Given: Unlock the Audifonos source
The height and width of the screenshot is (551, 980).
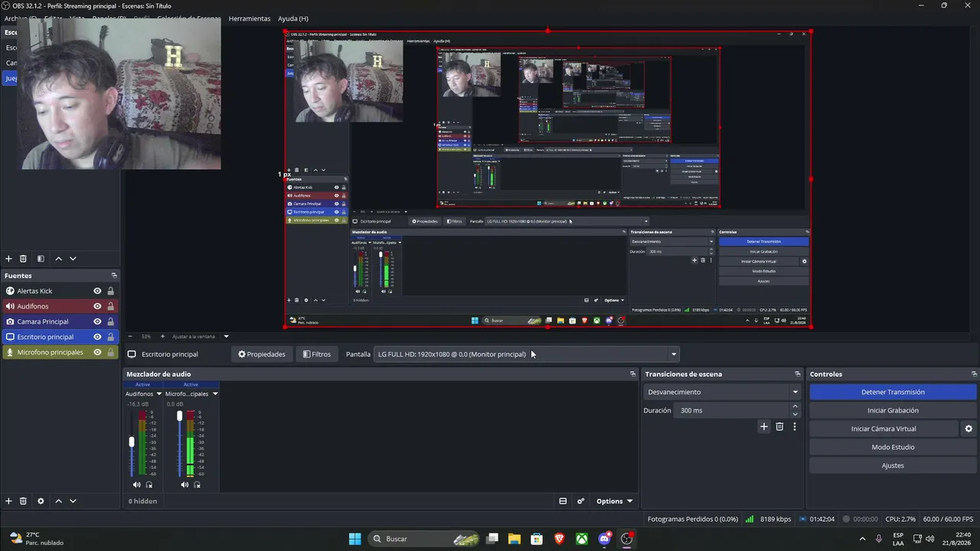Looking at the screenshot, I should (x=110, y=306).
